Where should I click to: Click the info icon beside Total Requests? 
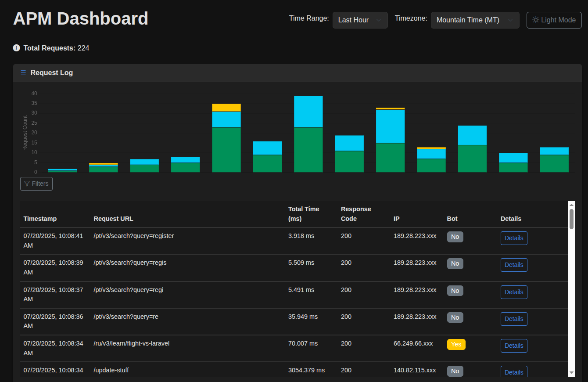[17, 48]
